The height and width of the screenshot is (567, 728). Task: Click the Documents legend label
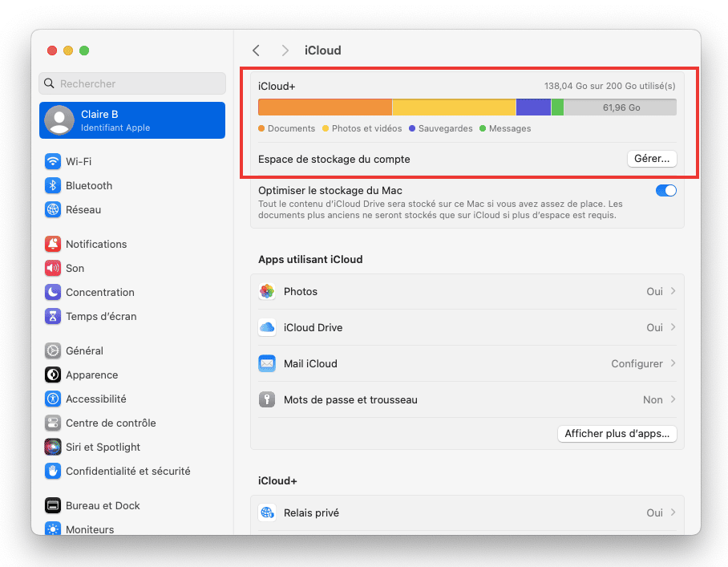[x=291, y=128]
